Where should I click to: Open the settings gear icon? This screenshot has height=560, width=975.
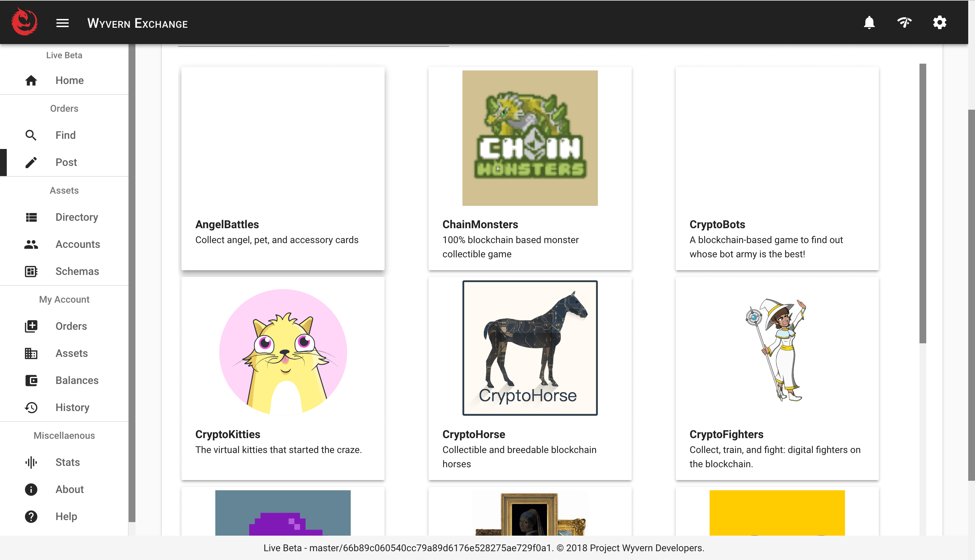pyautogui.click(x=939, y=22)
